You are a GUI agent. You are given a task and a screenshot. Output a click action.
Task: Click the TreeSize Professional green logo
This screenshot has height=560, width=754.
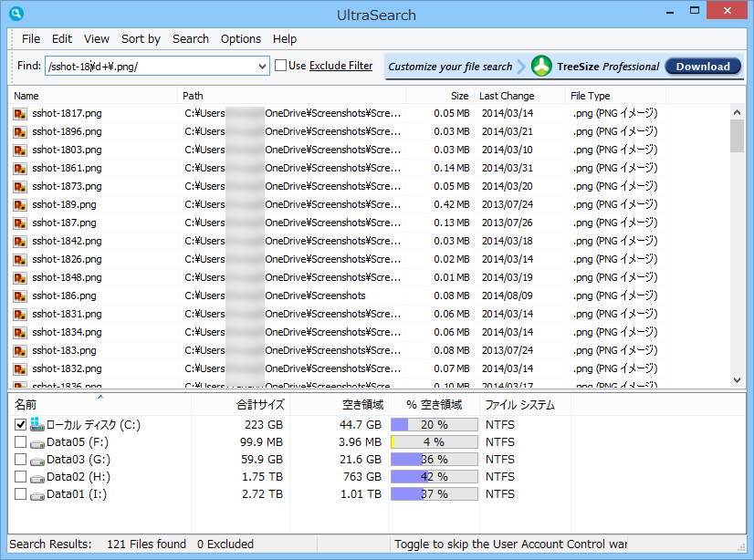click(541, 66)
